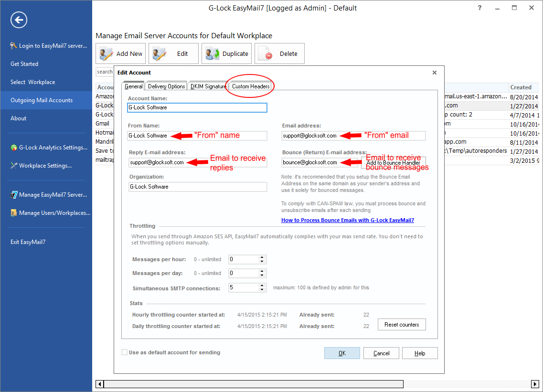Click the Delete account document icon

point(266,53)
